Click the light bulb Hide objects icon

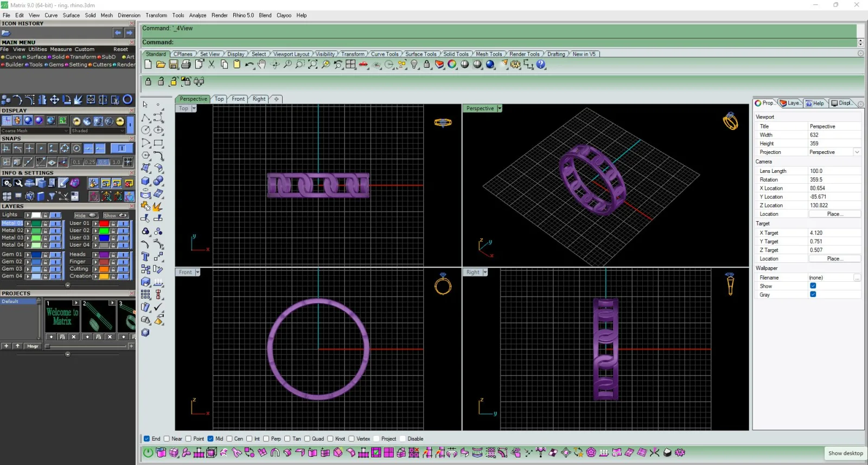(414, 64)
